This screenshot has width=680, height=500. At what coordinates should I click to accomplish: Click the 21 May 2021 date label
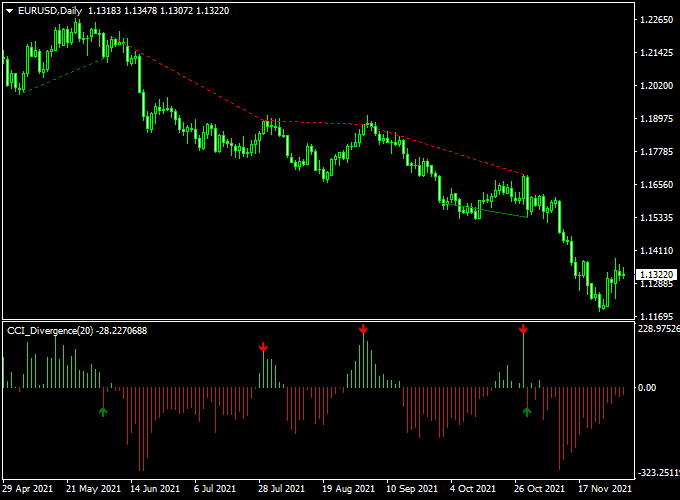point(93,489)
